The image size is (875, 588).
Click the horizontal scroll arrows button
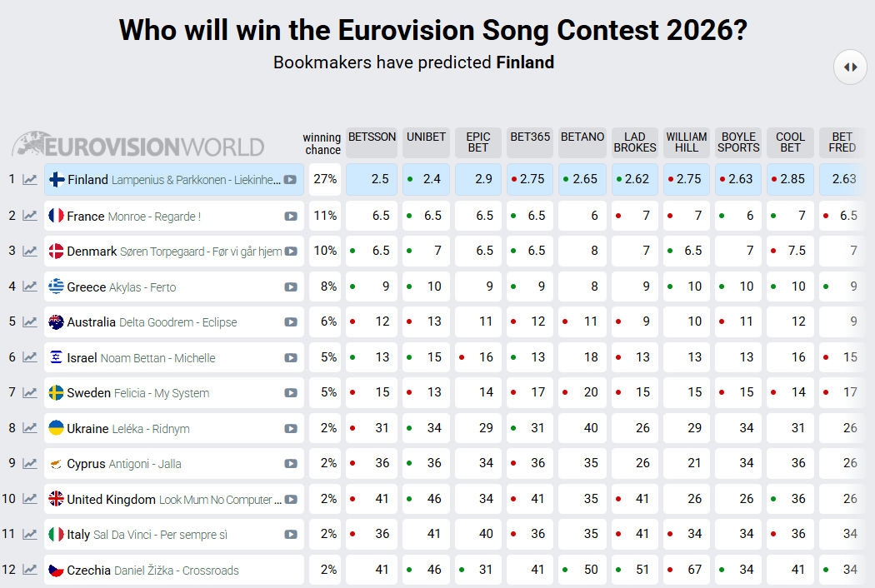(x=850, y=67)
